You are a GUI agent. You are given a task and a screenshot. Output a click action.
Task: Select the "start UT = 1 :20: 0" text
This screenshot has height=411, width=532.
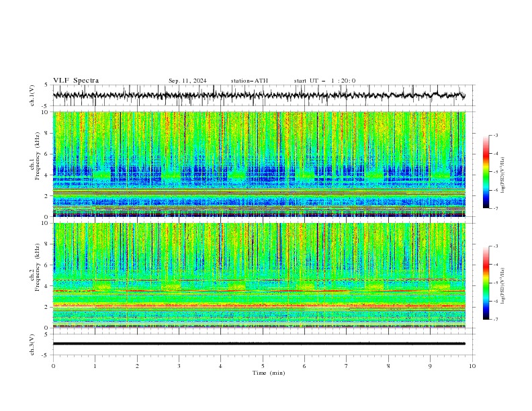pos(324,81)
